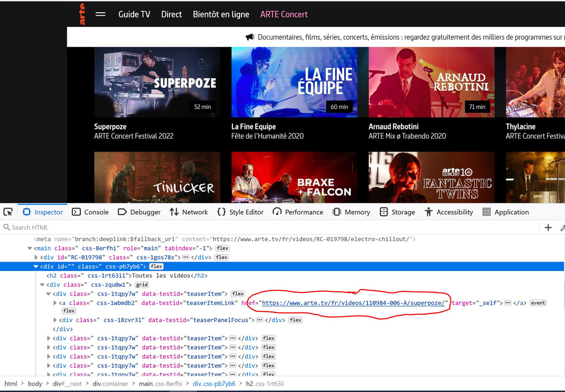This screenshot has height=392, width=565.
Task: Open the Fantastic Twins video thumbnail
Action: pyautogui.click(x=431, y=177)
